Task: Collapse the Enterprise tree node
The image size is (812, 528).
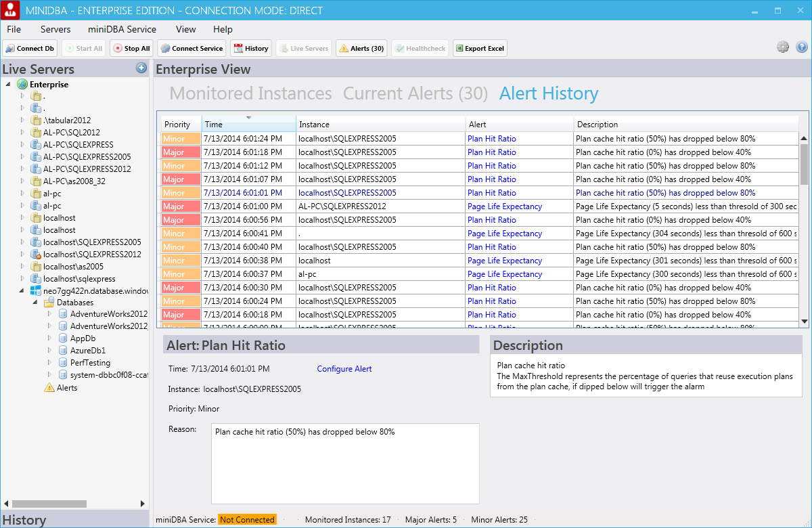Action: point(8,85)
